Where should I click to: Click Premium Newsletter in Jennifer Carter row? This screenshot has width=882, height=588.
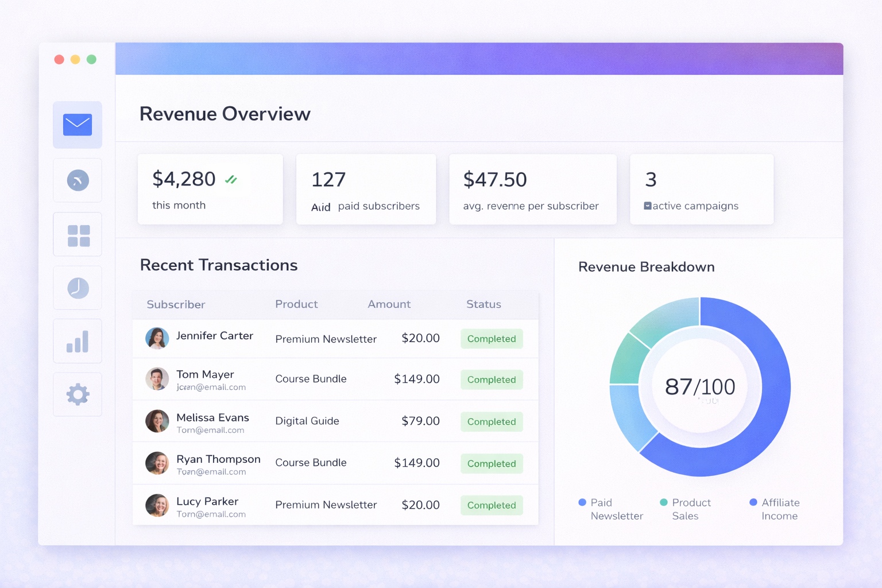point(326,339)
